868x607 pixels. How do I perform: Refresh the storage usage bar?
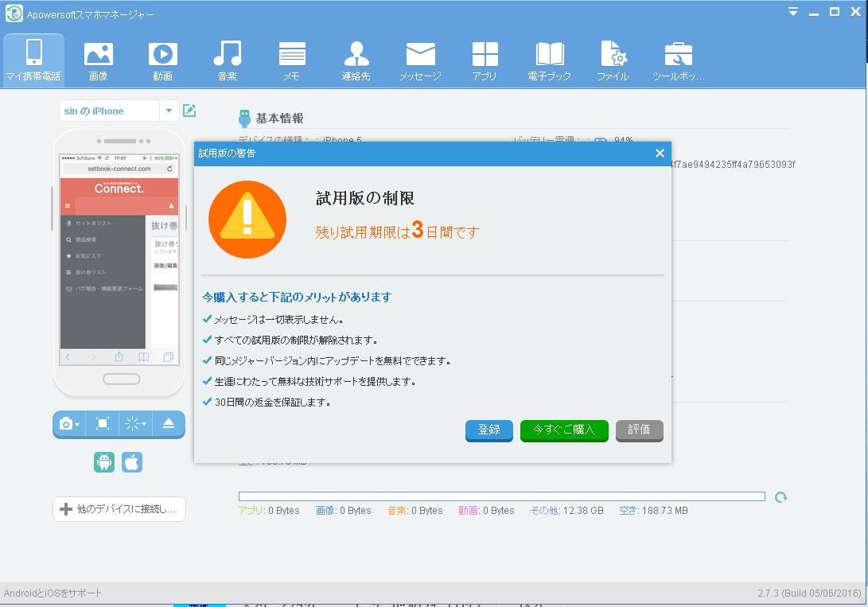tap(781, 497)
